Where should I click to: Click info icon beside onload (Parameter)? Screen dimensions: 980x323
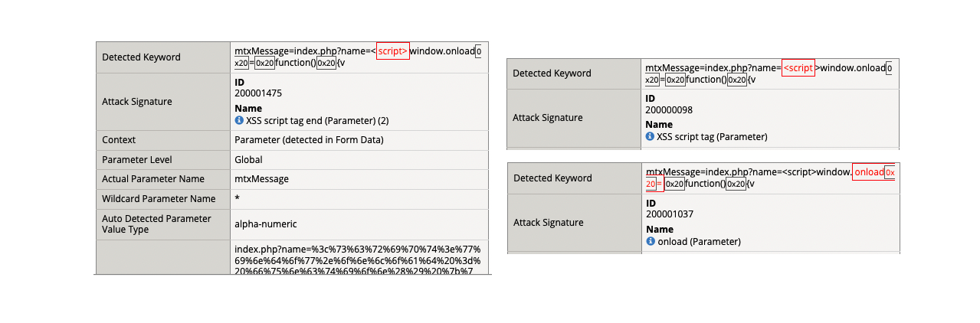pos(651,242)
